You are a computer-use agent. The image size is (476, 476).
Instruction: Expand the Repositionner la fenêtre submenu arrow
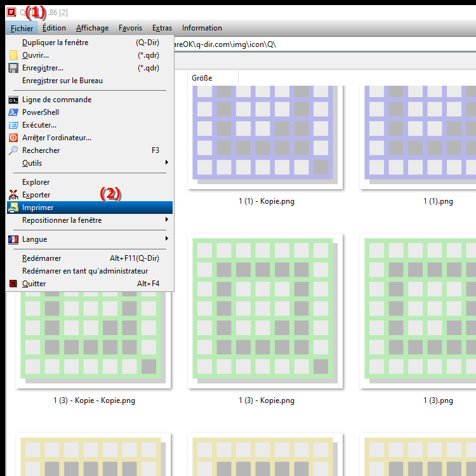coord(167,220)
